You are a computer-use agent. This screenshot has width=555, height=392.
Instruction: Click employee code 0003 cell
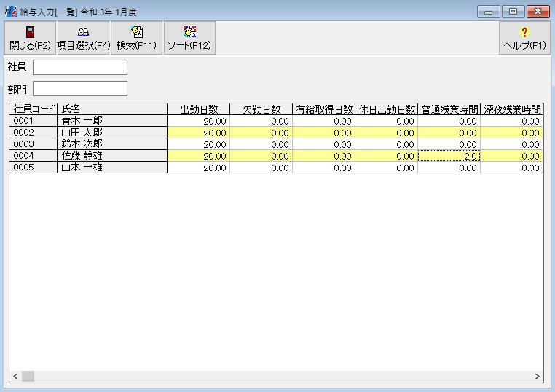point(33,144)
